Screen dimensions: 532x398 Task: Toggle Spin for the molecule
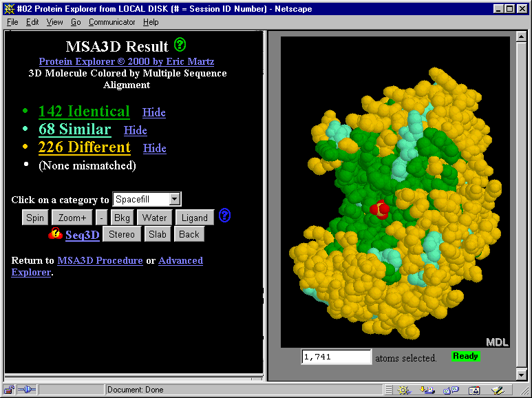(x=34, y=218)
